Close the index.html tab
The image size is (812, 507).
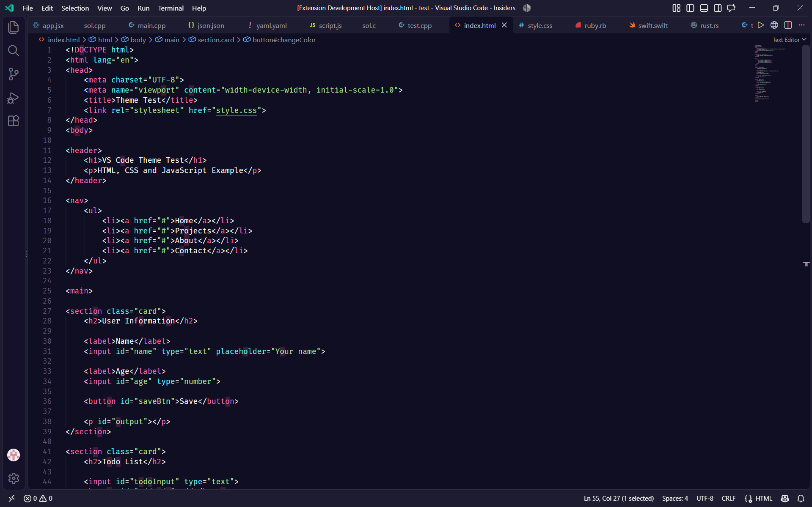pos(504,25)
